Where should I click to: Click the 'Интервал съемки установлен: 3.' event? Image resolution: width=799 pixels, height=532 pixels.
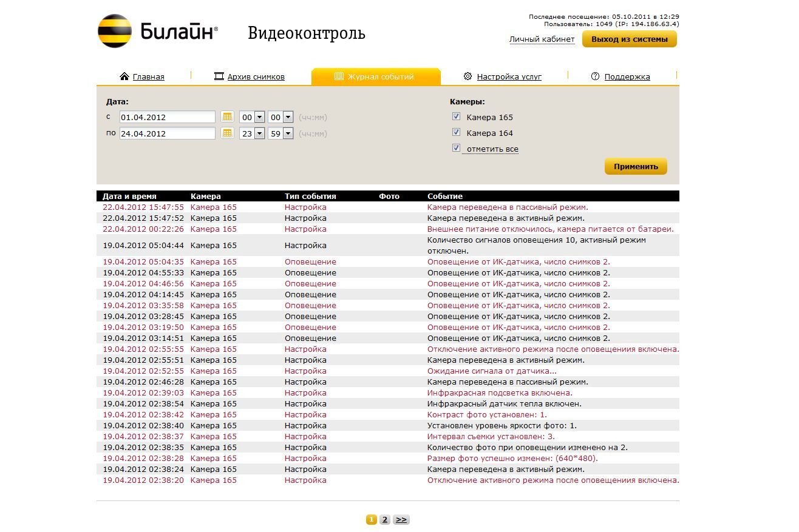click(x=491, y=436)
